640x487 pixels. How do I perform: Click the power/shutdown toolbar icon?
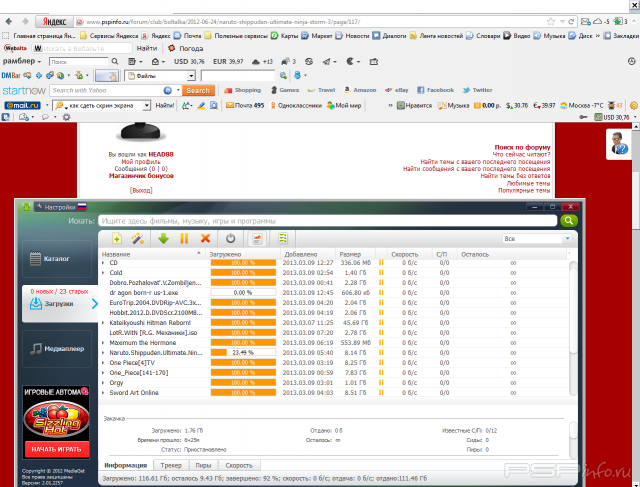pos(230,239)
